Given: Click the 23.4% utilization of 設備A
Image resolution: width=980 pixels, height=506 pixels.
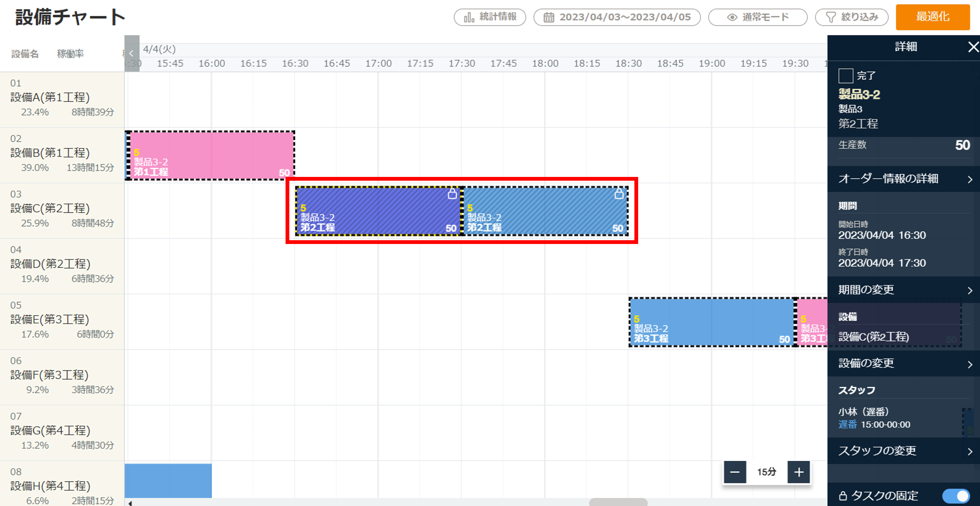Looking at the screenshot, I should click(35, 112).
